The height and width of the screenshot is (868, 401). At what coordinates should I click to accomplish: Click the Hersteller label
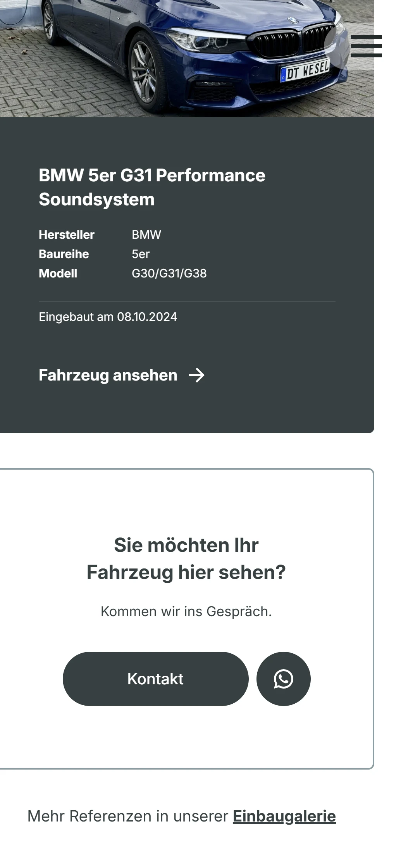coord(67,234)
